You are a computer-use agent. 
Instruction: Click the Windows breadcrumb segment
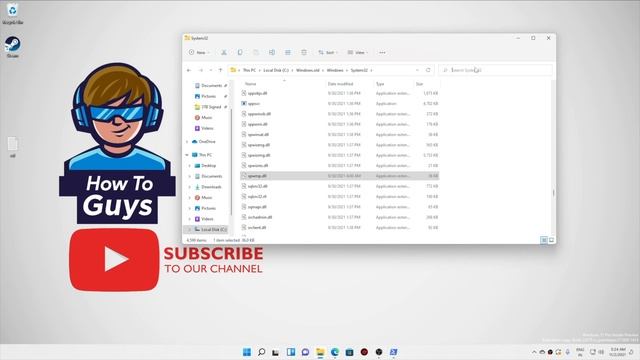pos(335,70)
